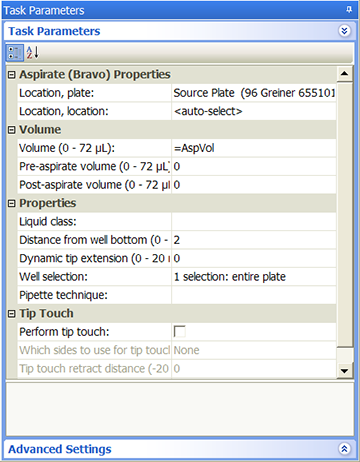This screenshot has height=462, width=360.
Task: Sort properties alphabetically with A-Z icon
Action: point(33,53)
